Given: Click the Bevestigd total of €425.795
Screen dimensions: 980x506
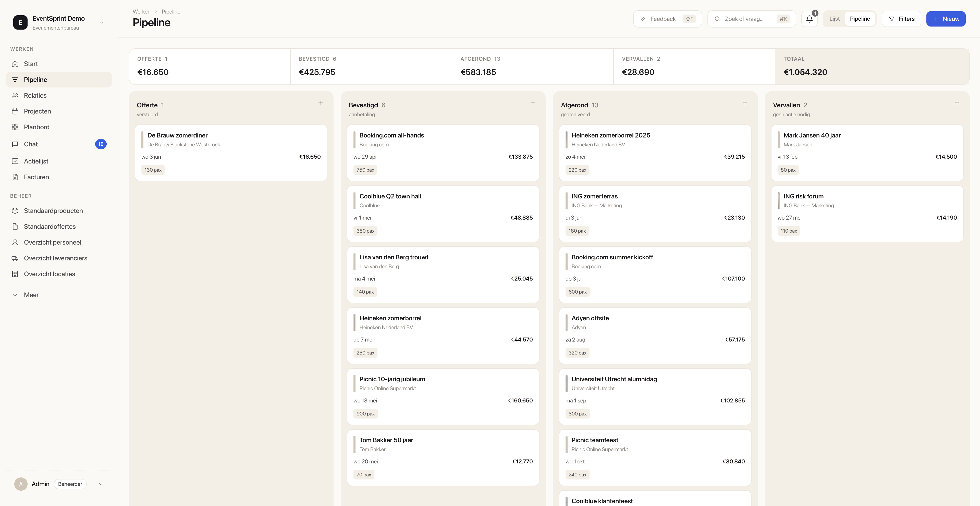Looking at the screenshot, I should (317, 72).
